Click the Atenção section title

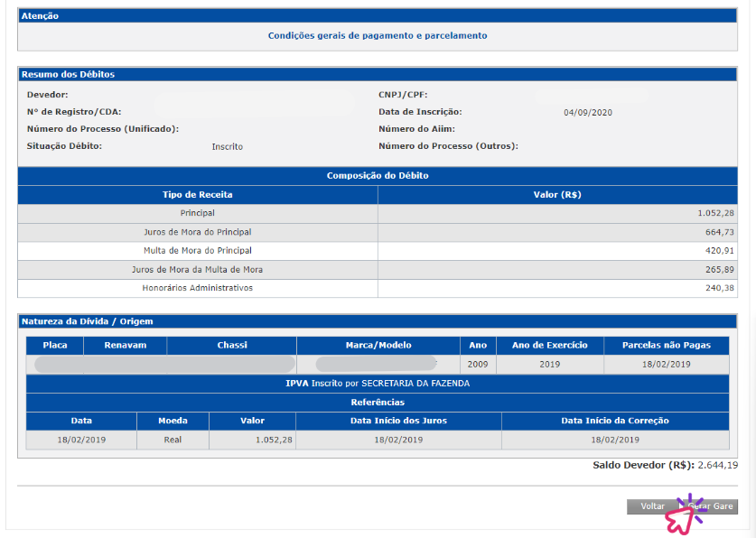[x=40, y=16]
